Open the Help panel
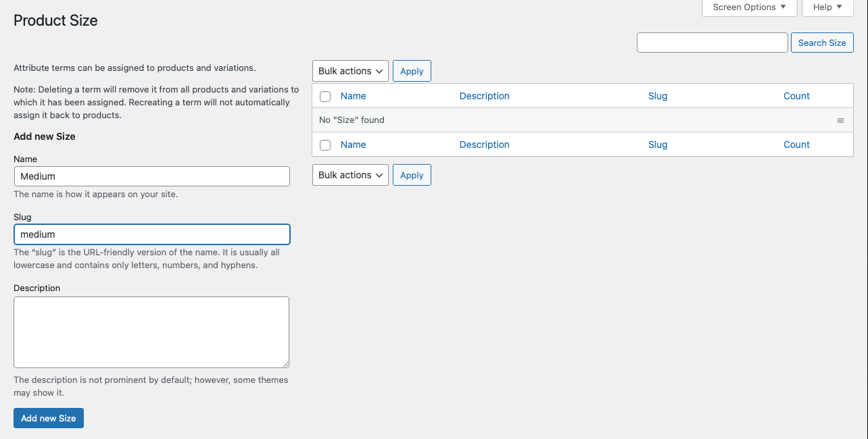This screenshot has width=868, height=439. coord(827,7)
